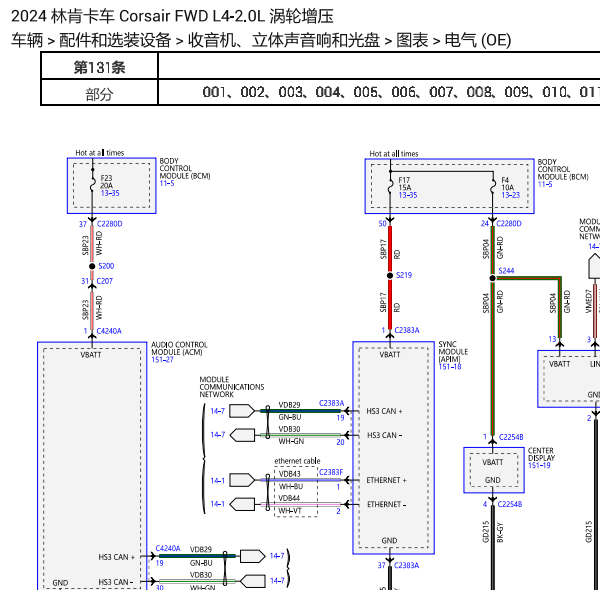Follow the 11-5 link beside the F17/F4 BCM box
The height and width of the screenshot is (590, 600).
click(x=545, y=184)
